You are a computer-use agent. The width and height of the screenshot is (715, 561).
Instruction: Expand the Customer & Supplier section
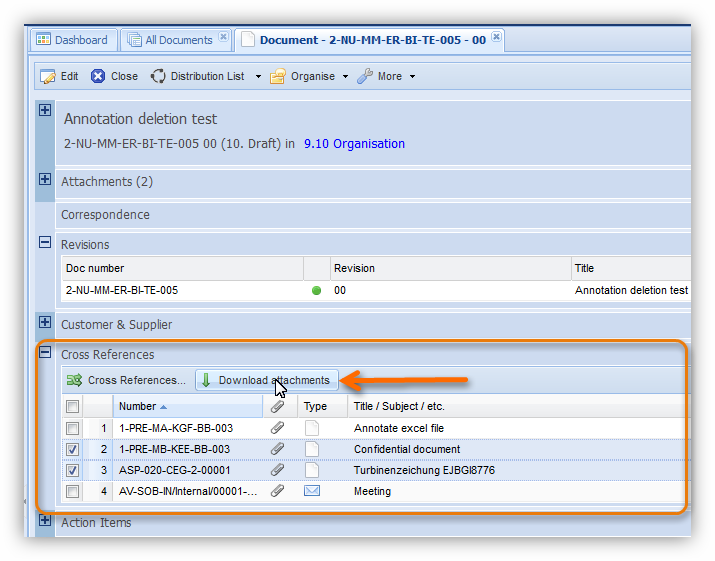point(45,322)
